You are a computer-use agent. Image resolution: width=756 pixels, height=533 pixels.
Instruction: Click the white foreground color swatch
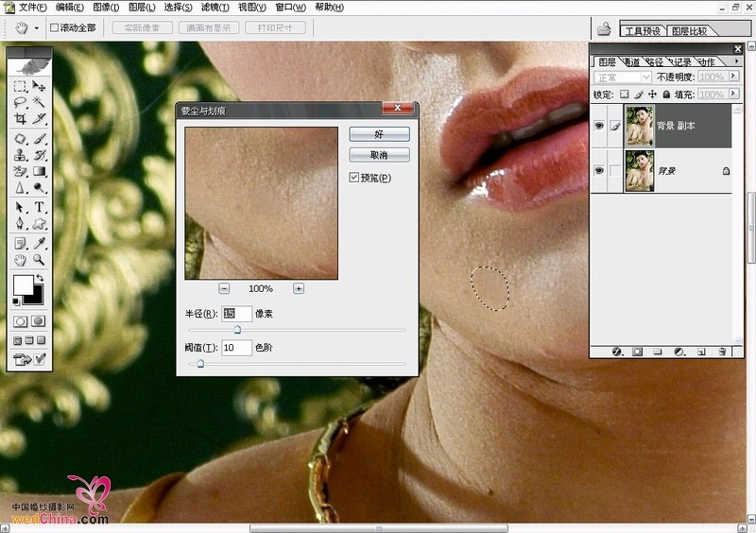click(22, 284)
